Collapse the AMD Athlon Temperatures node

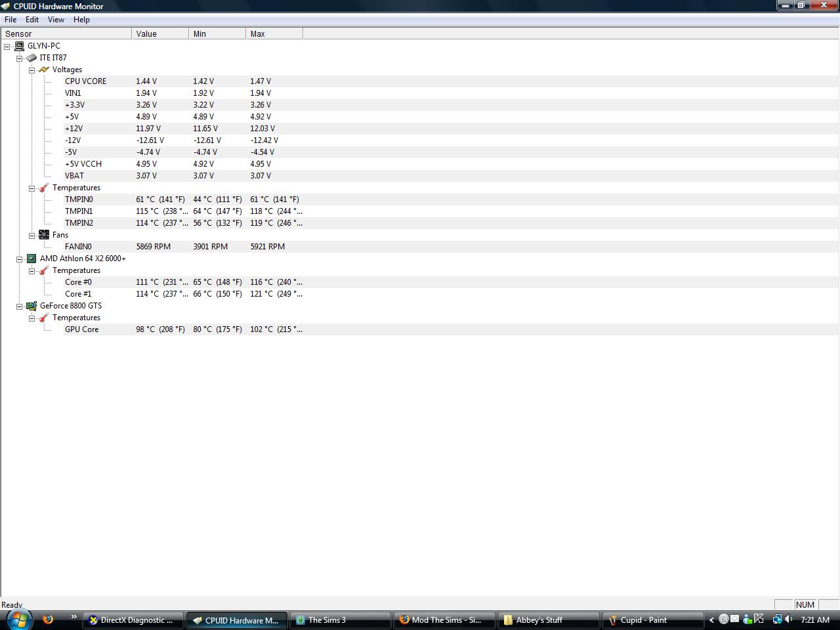pyautogui.click(x=31, y=270)
